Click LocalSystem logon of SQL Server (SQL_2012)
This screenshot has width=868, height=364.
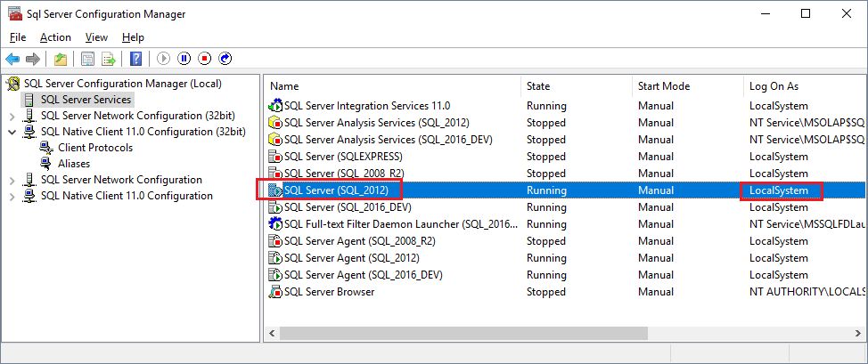(779, 190)
